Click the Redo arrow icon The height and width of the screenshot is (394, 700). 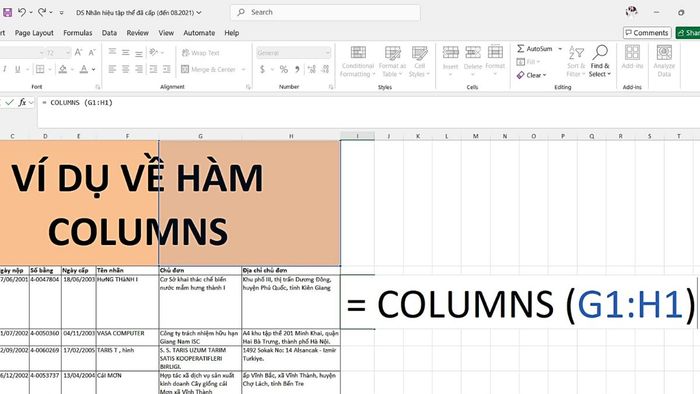tap(42, 12)
